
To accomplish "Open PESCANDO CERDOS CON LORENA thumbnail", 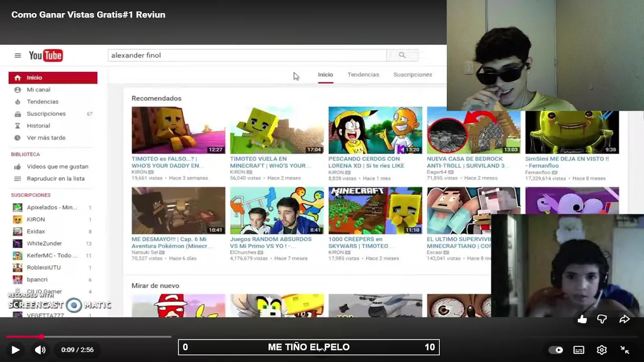I will [375, 130].
